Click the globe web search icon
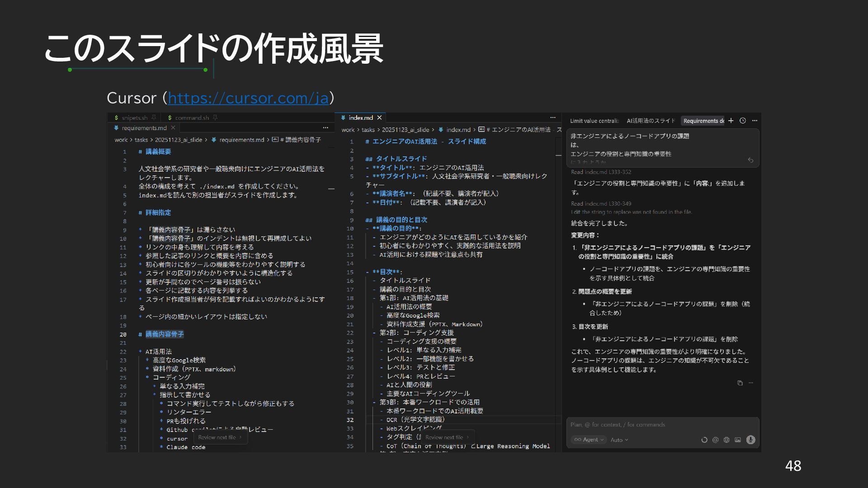 coord(726,440)
